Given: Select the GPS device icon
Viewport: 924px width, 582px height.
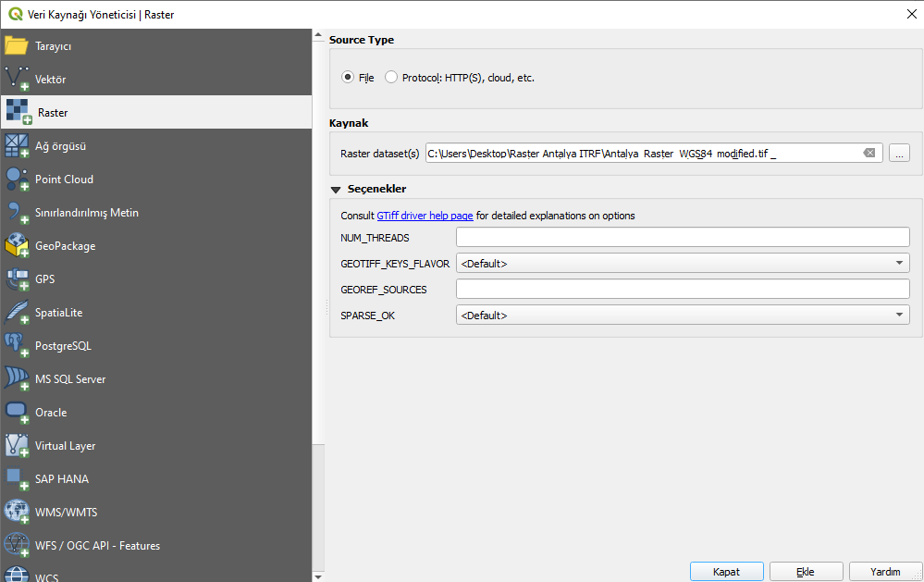Looking at the screenshot, I should click(x=16, y=279).
